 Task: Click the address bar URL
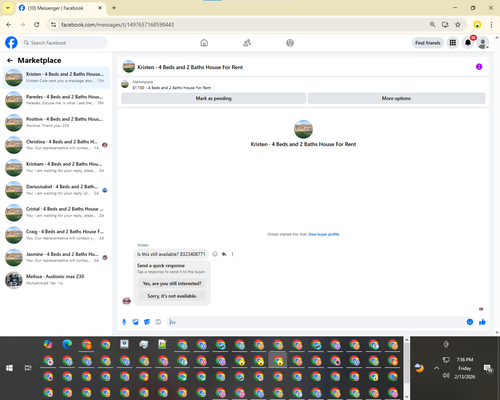(x=118, y=25)
